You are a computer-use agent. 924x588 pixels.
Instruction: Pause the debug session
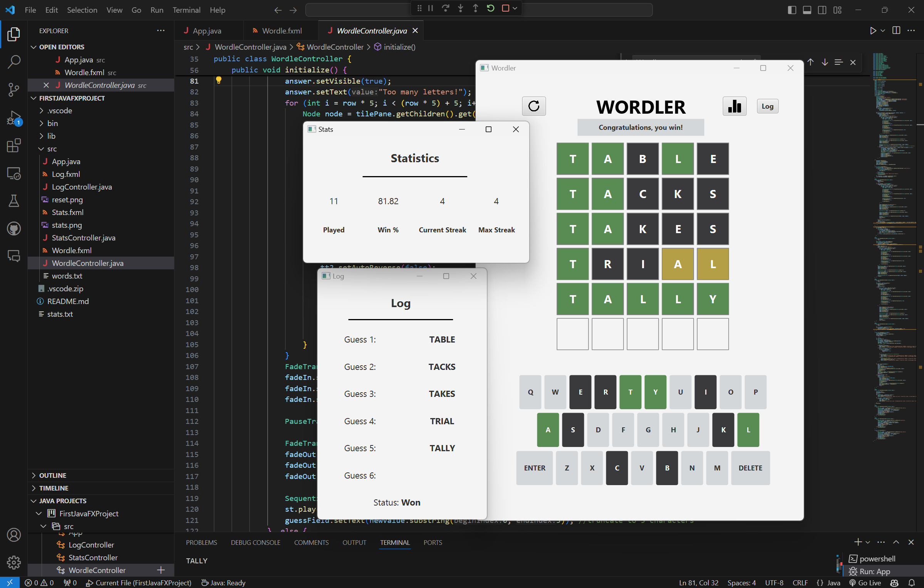tap(431, 8)
